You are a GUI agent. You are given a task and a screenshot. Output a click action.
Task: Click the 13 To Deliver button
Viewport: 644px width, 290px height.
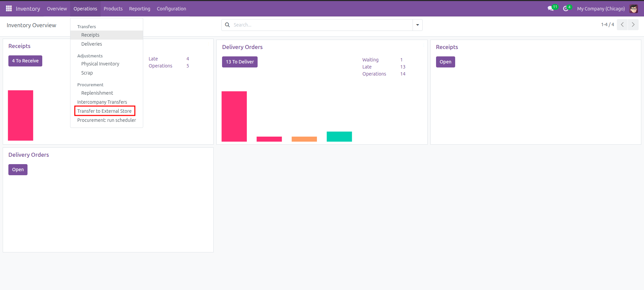tap(240, 62)
